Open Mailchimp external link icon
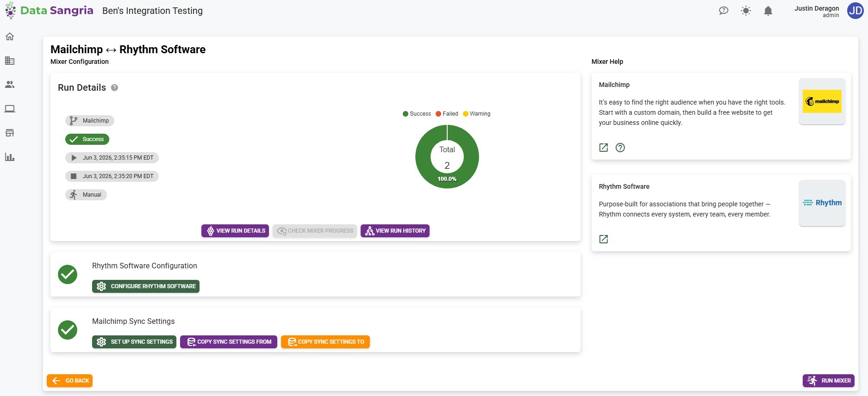 (604, 148)
